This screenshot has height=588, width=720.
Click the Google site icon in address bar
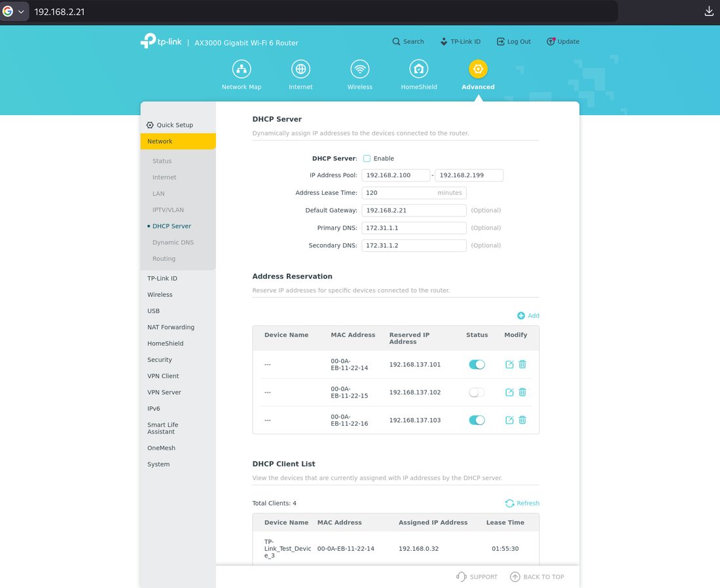[8, 12]
